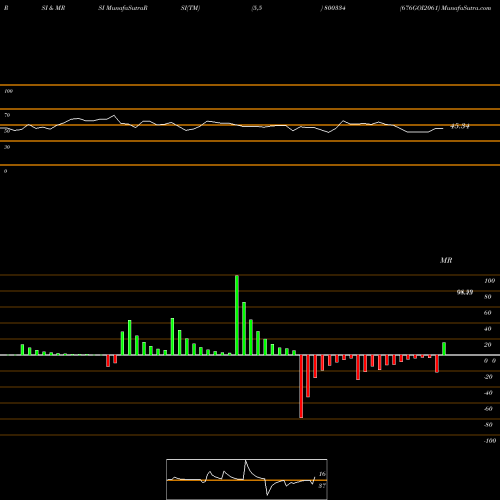Click the -100 label on MR axis
This screenshot has height=500, width=500.
pos(490,441)
